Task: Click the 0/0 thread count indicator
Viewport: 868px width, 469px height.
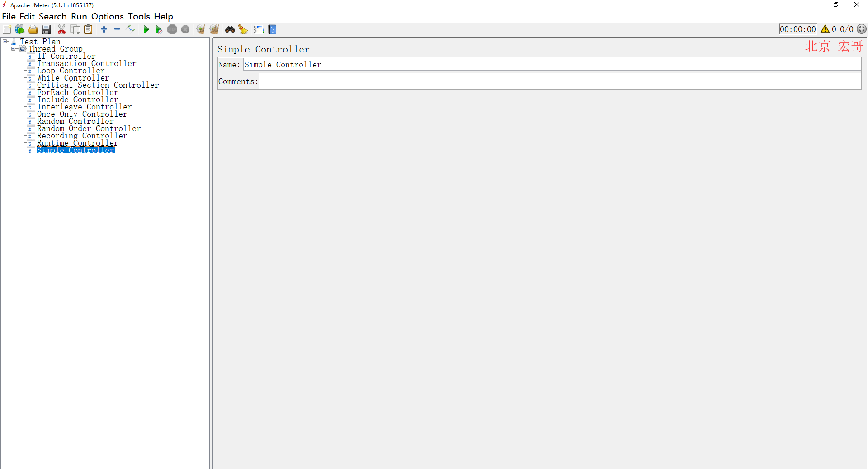Action: [x=847, y=29]
